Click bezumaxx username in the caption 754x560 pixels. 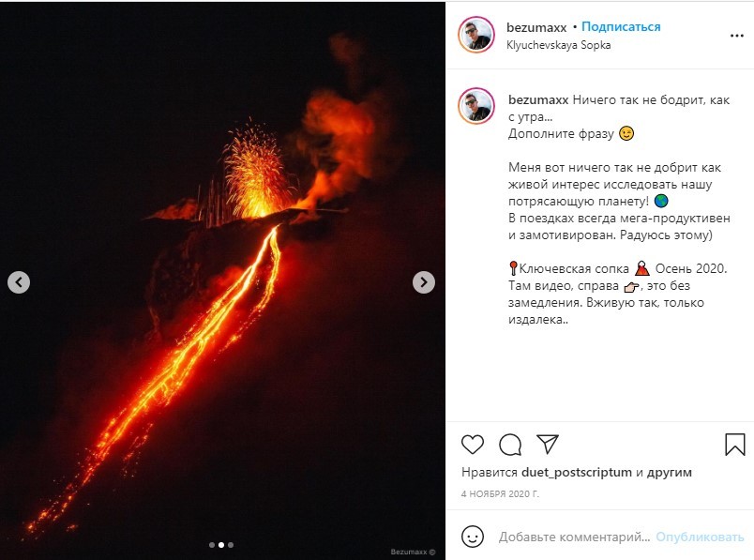click(x=537, y=98)
